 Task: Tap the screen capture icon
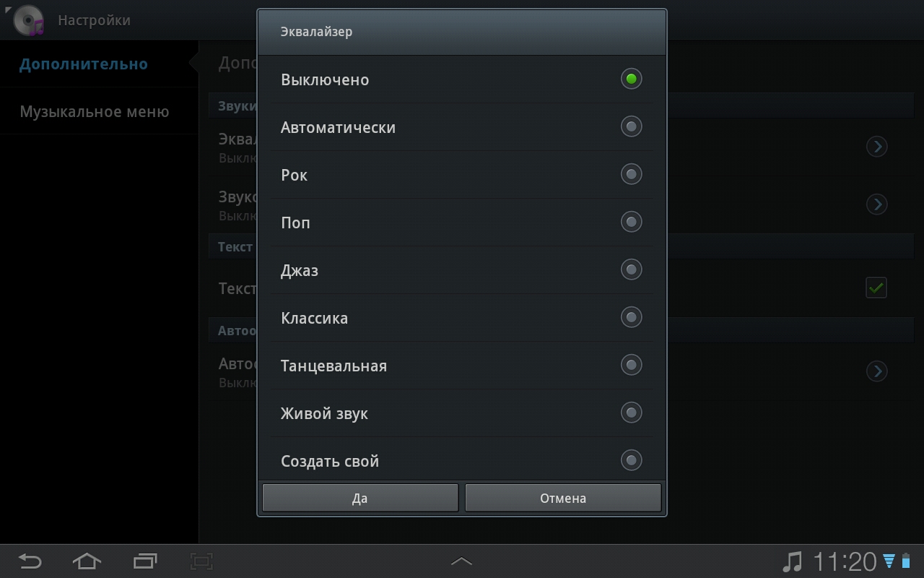tap(202, 561)
